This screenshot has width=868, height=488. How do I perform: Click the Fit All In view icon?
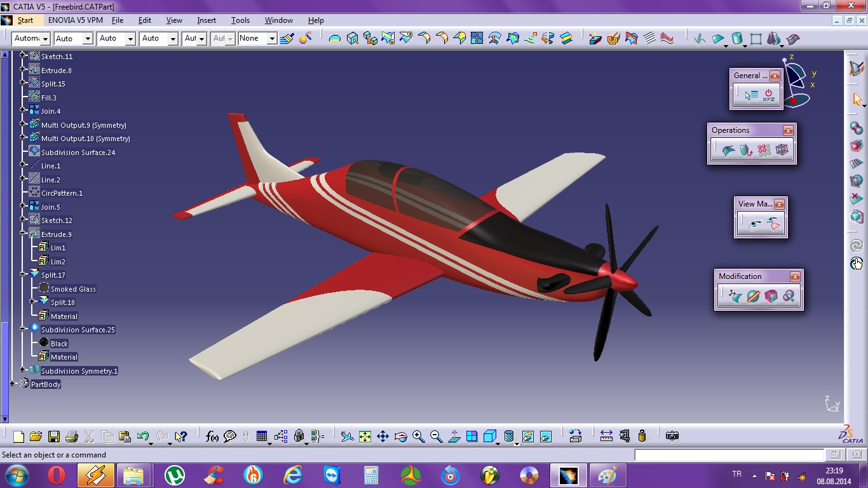click(x=365, y=436)
